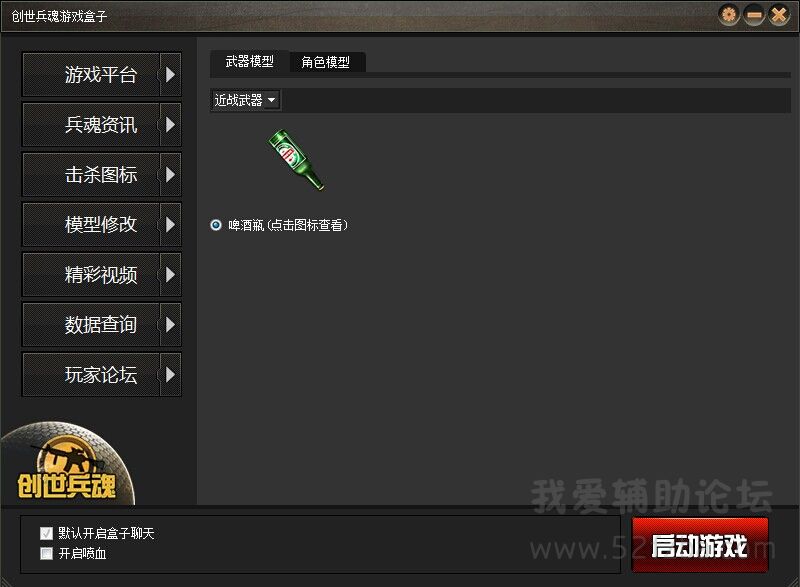Switch to the 角色模型 tab
This screenshot has width=800, height=587.
pyautogui.click(x=327, y=62)
